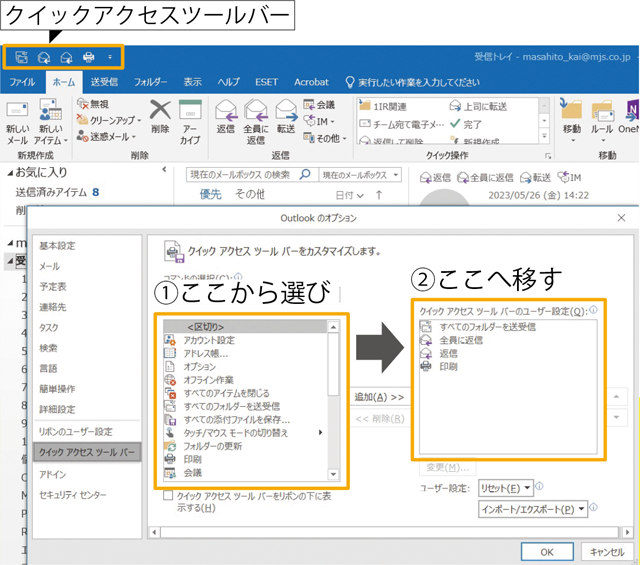The height and width of the screenshot is (565, 640).
Task: Switch to ホーム tab
Action: coord(64,82)
